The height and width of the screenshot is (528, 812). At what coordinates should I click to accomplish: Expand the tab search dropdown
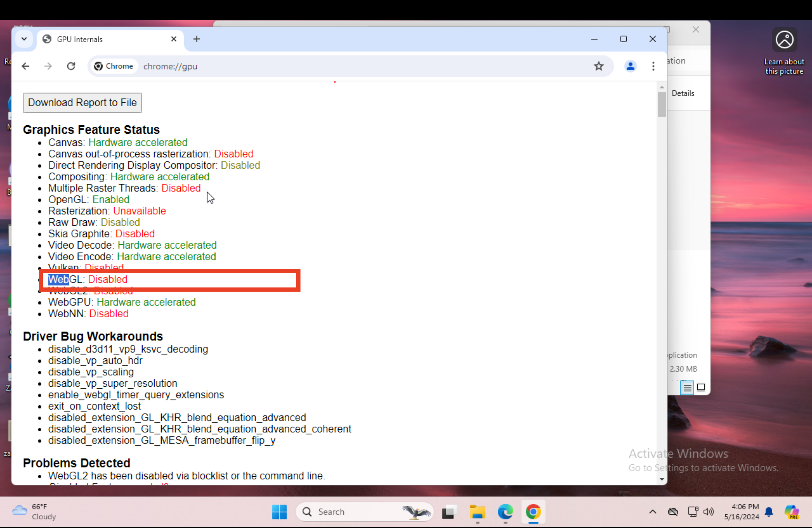coord(24,39)
